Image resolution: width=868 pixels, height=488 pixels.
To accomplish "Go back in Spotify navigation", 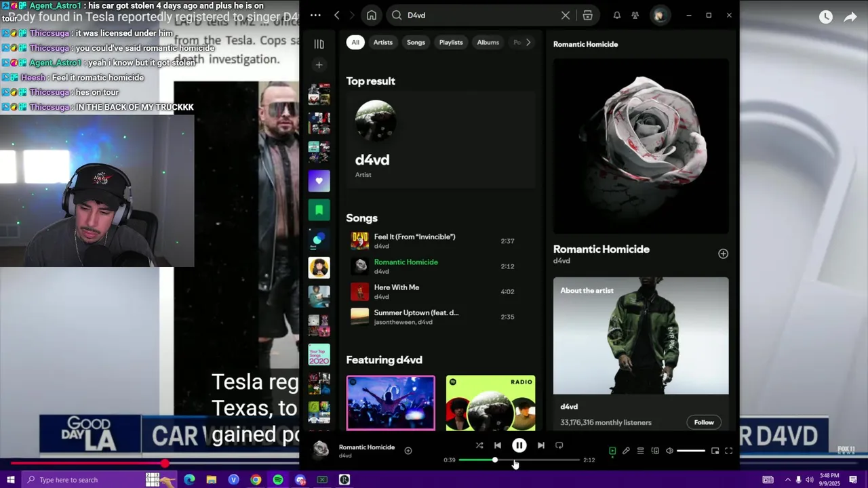I will point(337,15).
